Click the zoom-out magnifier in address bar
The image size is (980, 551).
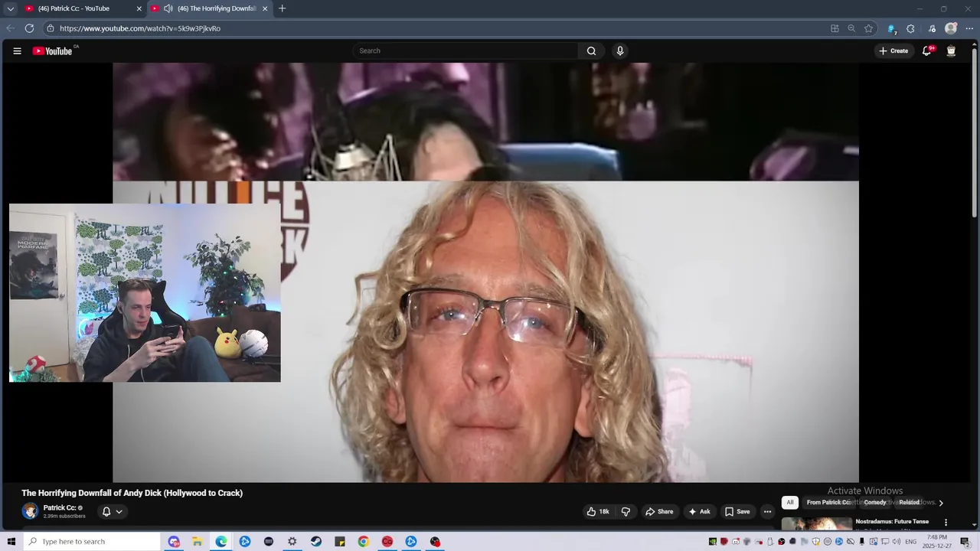tap(851, 28)
